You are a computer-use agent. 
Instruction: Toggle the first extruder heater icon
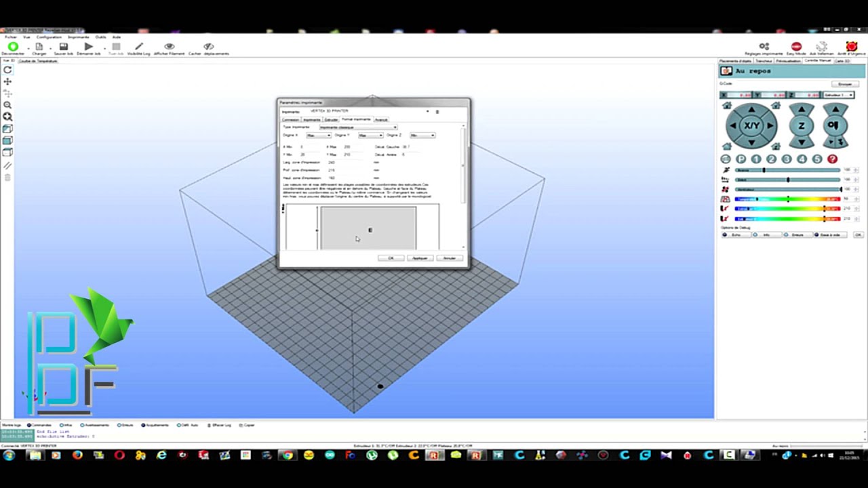click(725, 209)
